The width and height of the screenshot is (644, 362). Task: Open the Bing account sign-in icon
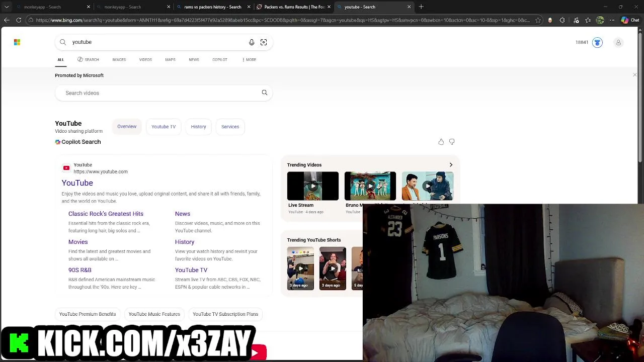[618, 42]
